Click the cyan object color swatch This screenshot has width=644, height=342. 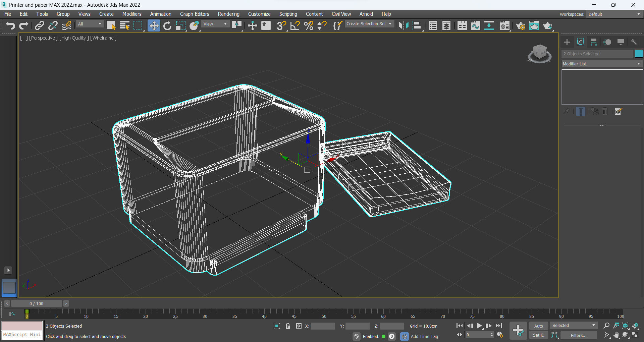pyautogui.click(x=639, y=54)
